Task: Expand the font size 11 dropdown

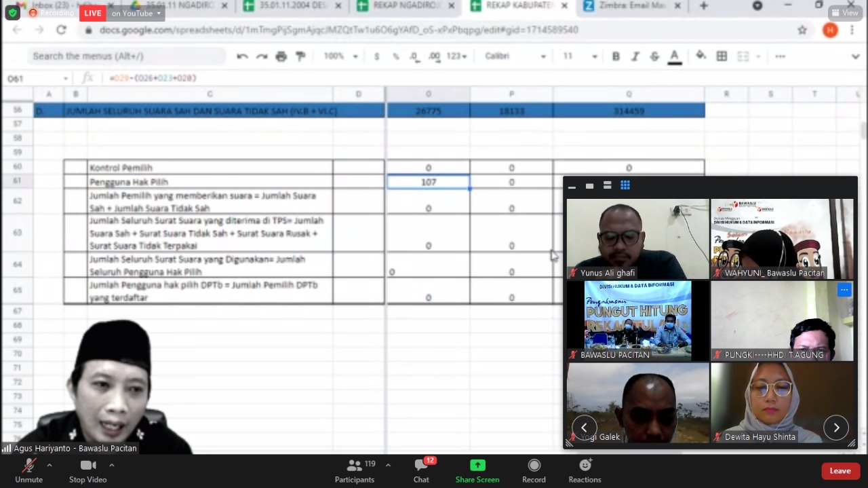Action: [x=580, y=56]
